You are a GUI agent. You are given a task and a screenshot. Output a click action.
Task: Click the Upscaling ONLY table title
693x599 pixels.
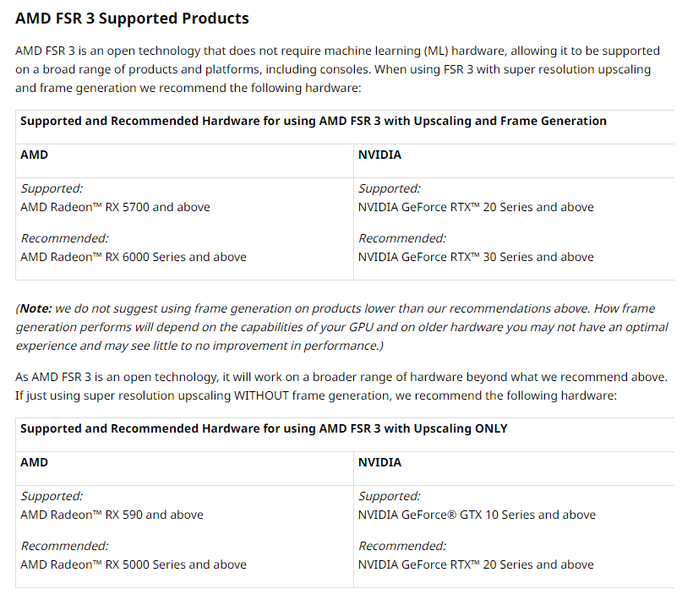tap(264, 429)
